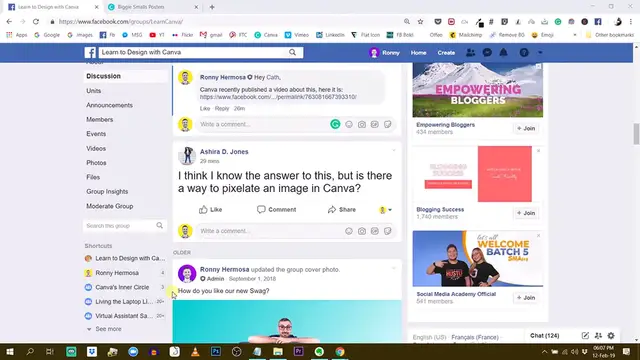Image resolution: width=640 pixels, height=360 pixels.
Task: Expand the account dropdown arrow in header
Action: tap(540, 53)
